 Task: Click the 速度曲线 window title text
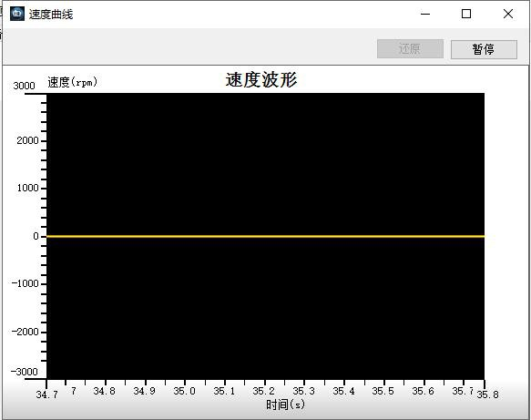51,15
